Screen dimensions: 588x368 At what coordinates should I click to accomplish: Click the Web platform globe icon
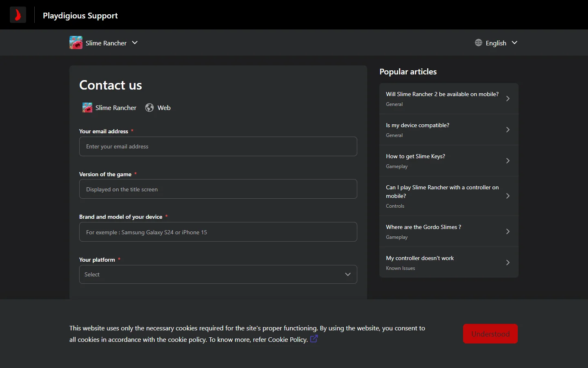pyautogui.click(x=149, y=108)
